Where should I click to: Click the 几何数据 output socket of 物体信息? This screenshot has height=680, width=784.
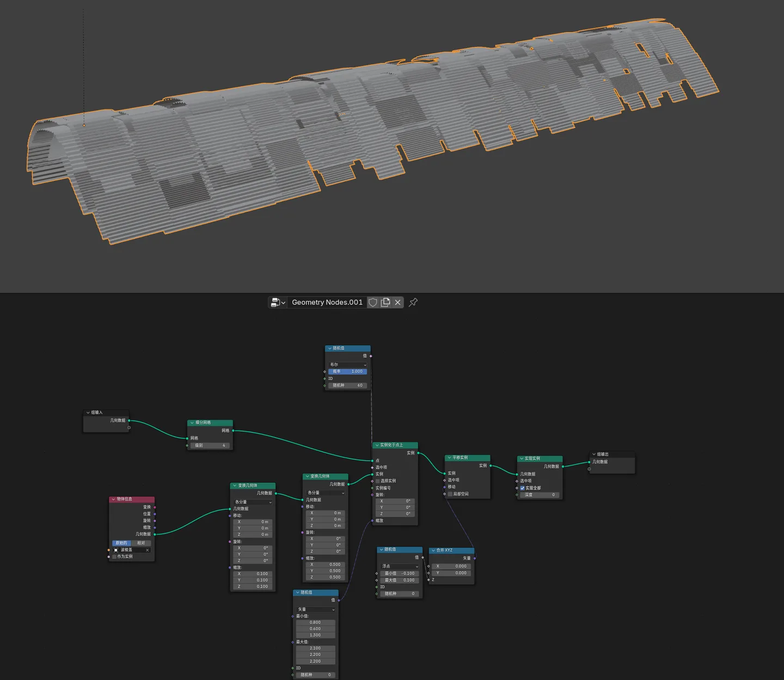tap(155, 534)
